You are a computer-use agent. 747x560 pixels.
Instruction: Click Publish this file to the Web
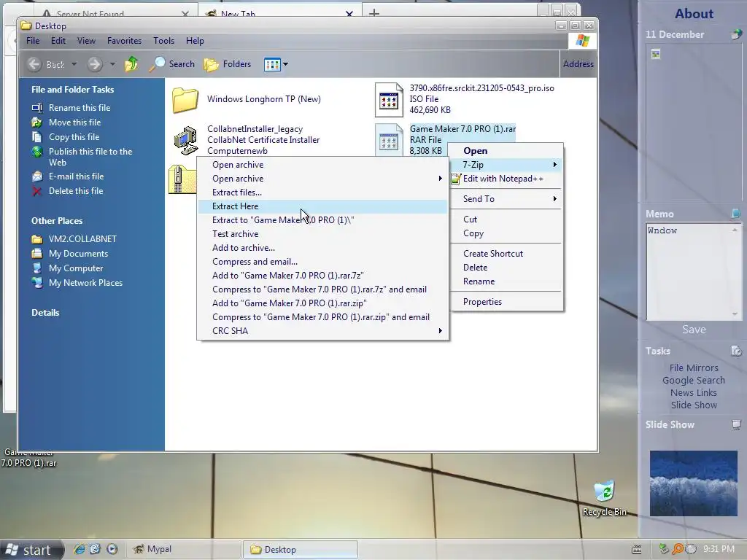click(90, 157)
